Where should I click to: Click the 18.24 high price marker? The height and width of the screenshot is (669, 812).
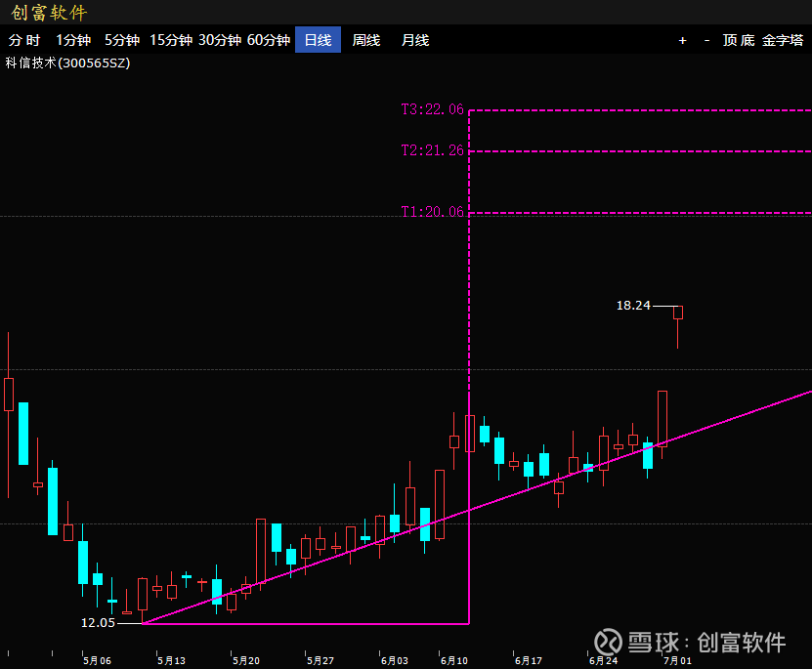pos(633,306)
